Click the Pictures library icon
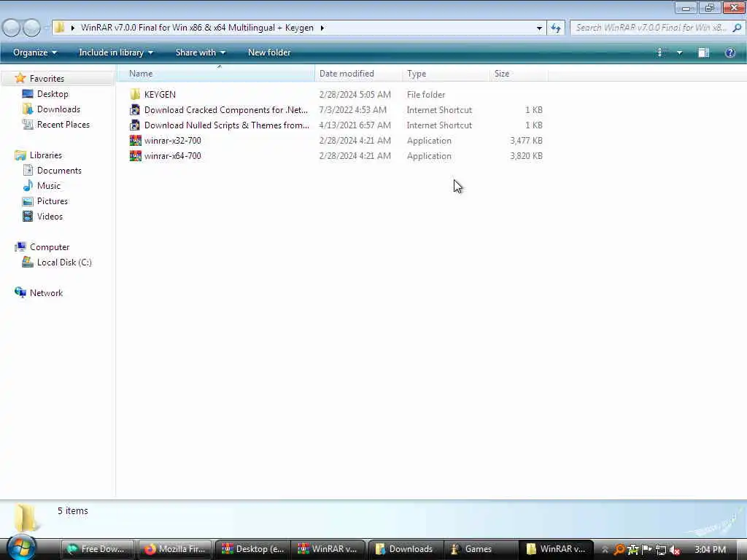The height and width of the screenshot is (560, 747). point(28,201)
